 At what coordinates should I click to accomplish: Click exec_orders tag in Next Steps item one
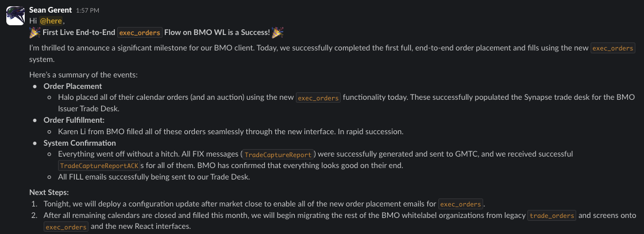tap(461, 204)
